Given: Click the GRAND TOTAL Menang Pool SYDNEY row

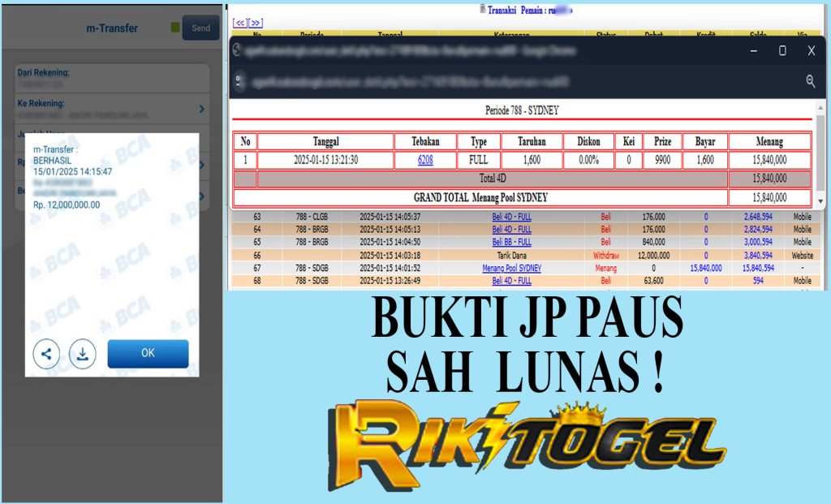Looking at the screenshot, I should click(522, 198).
